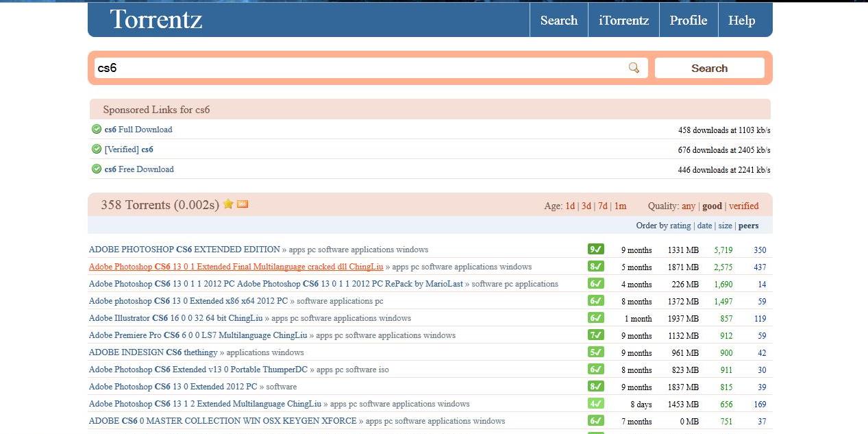This screenshot has width=868, height=434.
Task: Open sponsored link cs6 Free Download
Action: point(139,169)
